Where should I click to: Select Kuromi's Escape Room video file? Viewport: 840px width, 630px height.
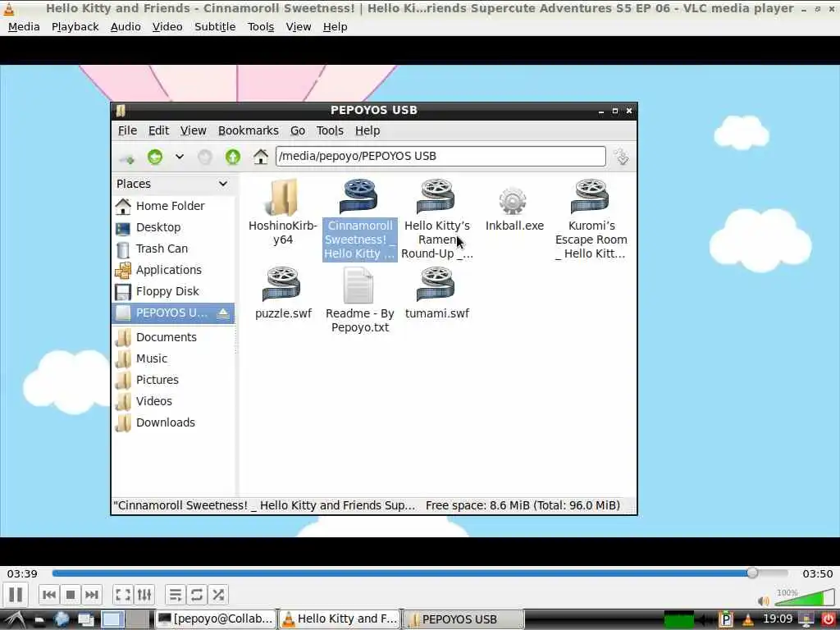(591, 218)
